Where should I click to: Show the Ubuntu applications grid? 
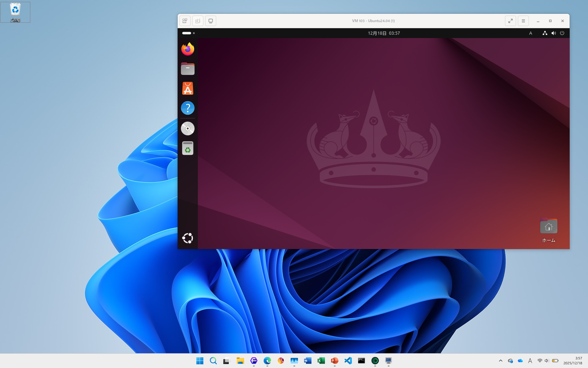tap(188, 238)
